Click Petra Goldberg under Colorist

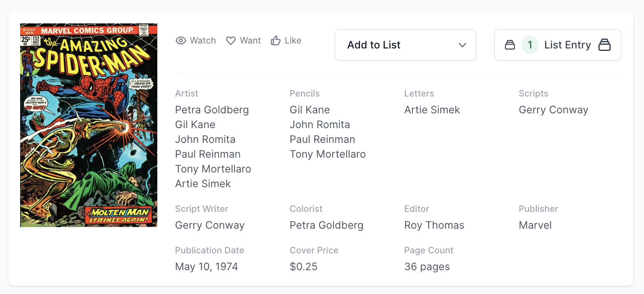pos(327,225)
